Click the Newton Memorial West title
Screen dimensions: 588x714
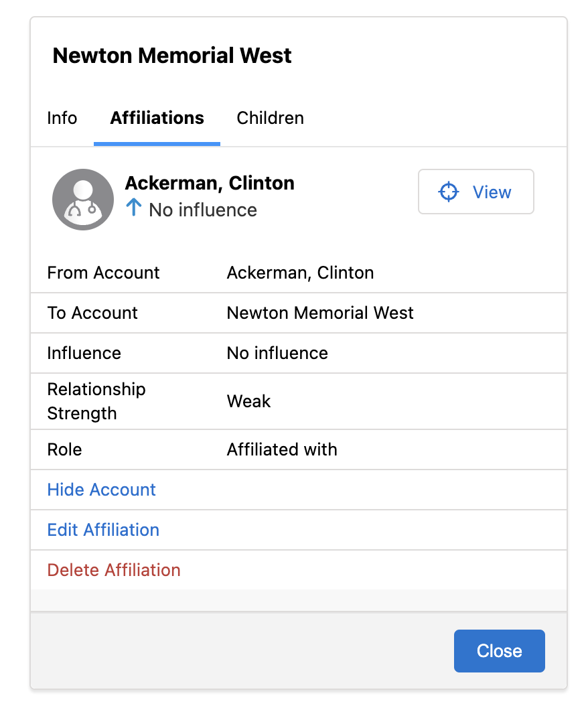point(172,56)
